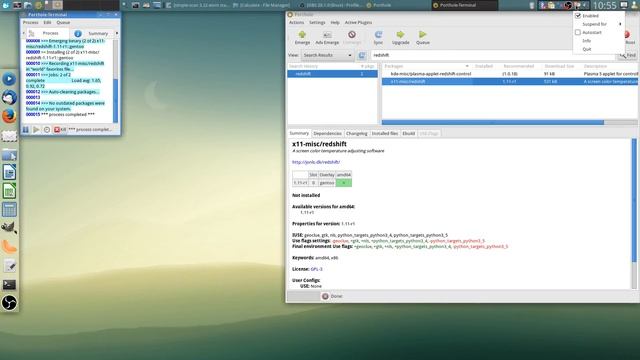
Task: Open Thunderbird from the dock
Action: pos(9,98)
